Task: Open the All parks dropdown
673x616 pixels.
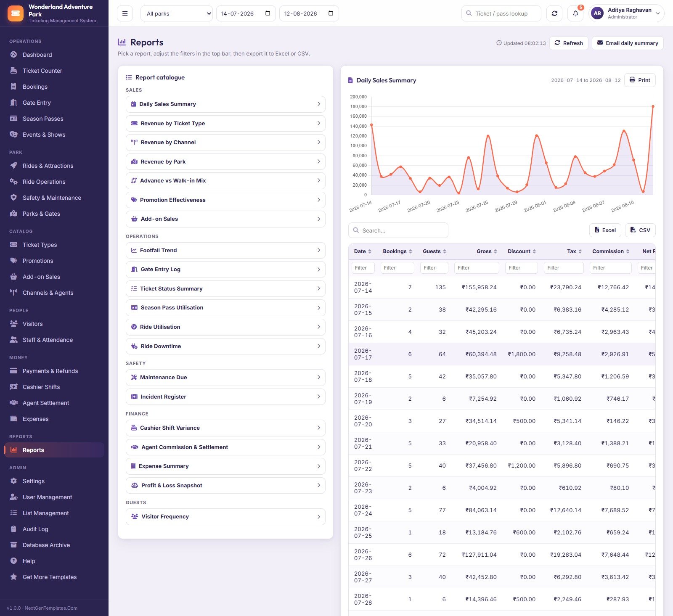Action: (177, 13)
